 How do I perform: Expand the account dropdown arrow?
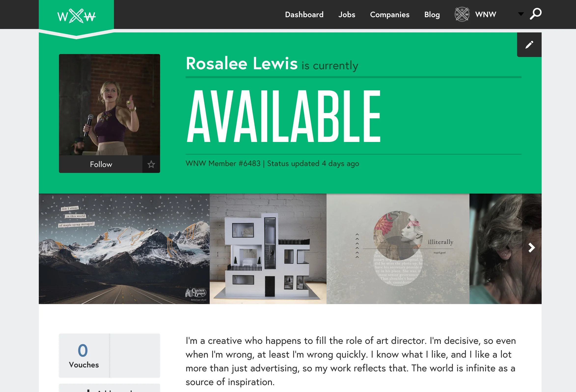click(521, 14)
